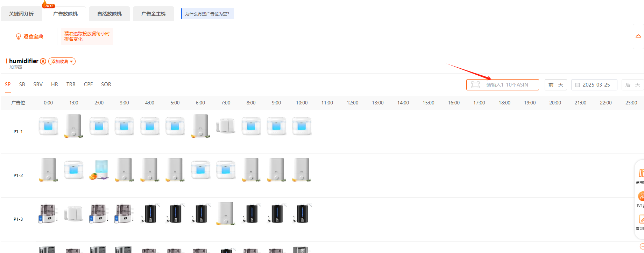
Task: Click P1-2 product thumbnail at 6:00
Action: (200, 170)
